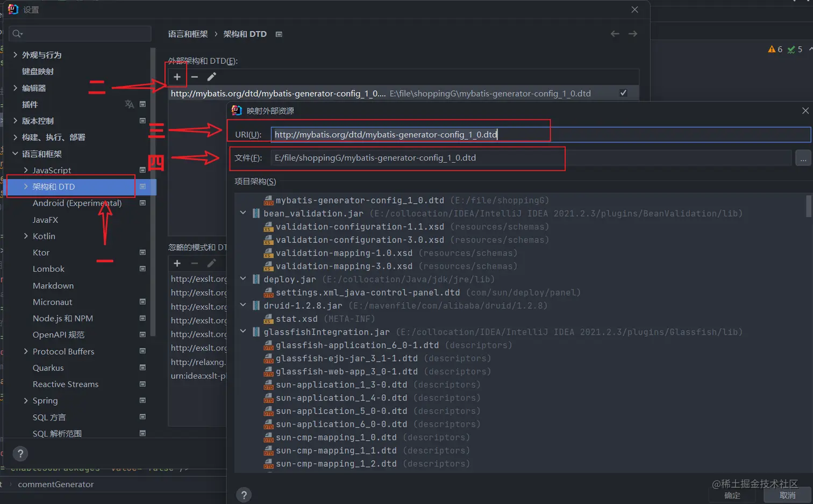The height and width of the screenshot is (504, 813).
Task: Expand the Kotlin settings node
Action: click(26, 236)
